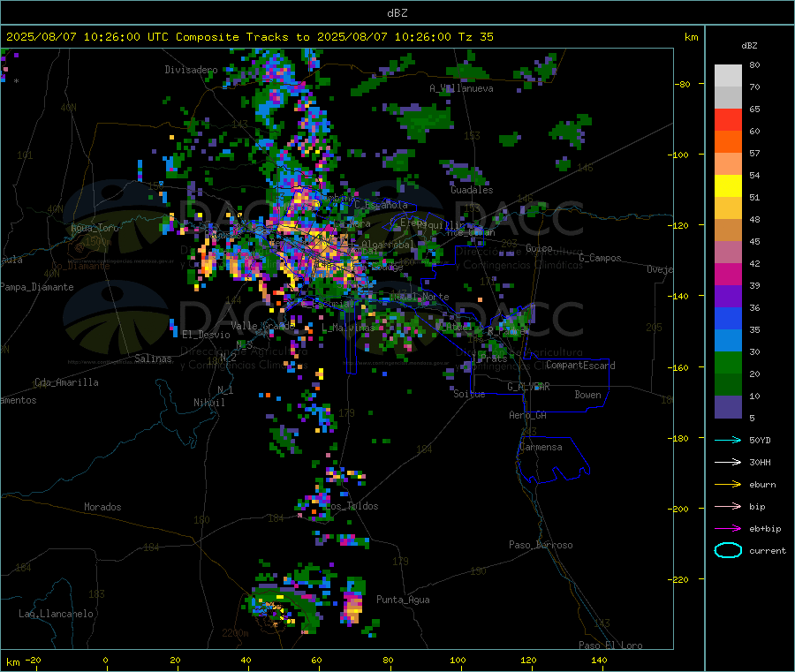Screen dimensions: 795x672
Task: Select the orange 57-60 dBZ swatch
Action: click(728, 142)
